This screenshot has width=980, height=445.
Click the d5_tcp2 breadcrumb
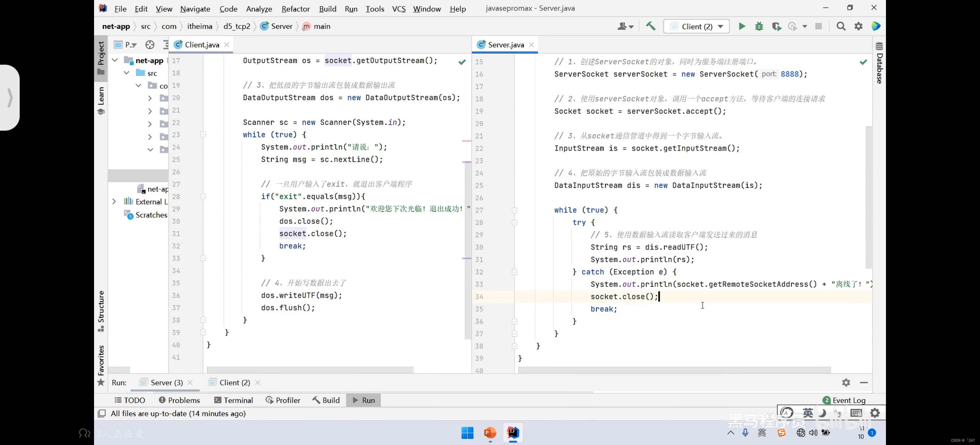tap(237, 26)
